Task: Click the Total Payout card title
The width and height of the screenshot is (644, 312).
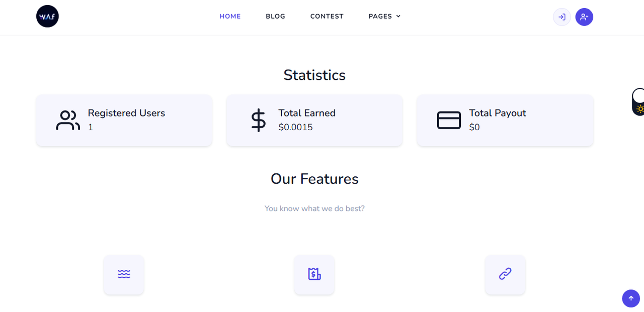Action: click(498, 113)
